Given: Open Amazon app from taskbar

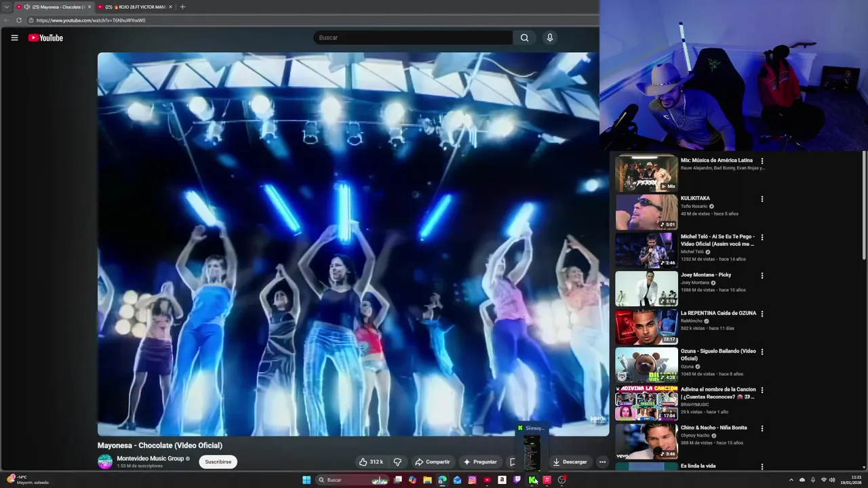Looking at the screenshot, I should (502, 480).
